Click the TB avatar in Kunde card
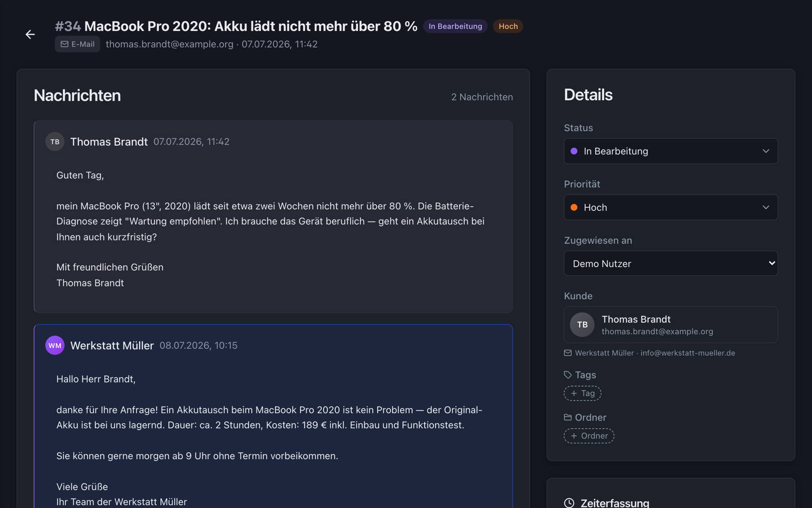 point(582,325)
